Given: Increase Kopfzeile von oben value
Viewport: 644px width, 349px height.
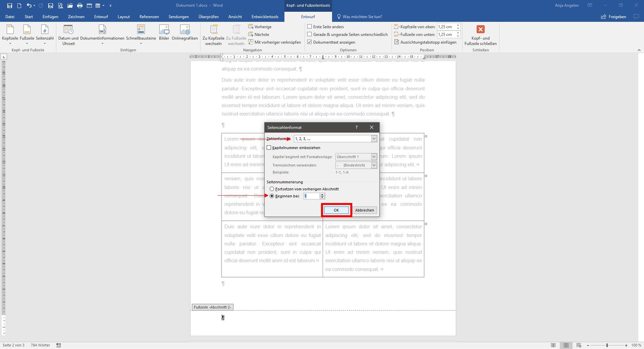Looking at the screenshot, I should 458,25.
